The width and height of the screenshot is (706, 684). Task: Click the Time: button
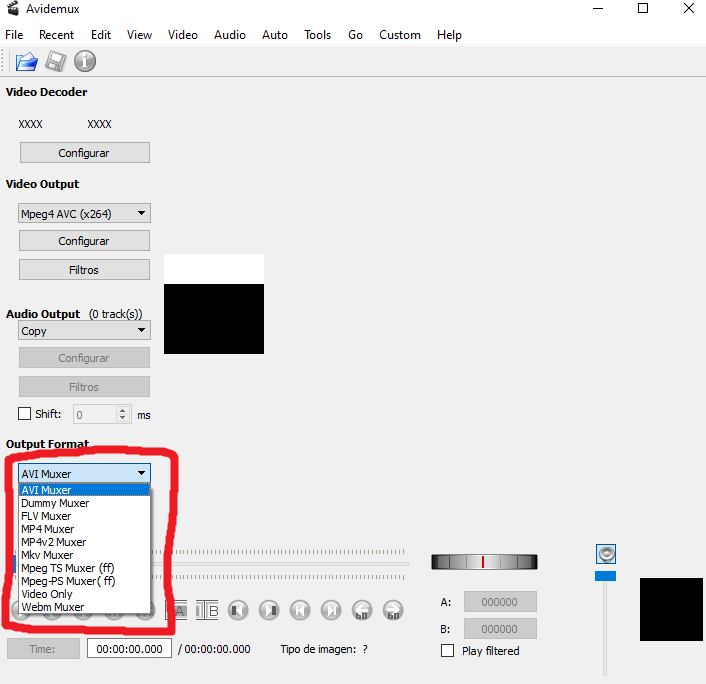pos(43,648)
